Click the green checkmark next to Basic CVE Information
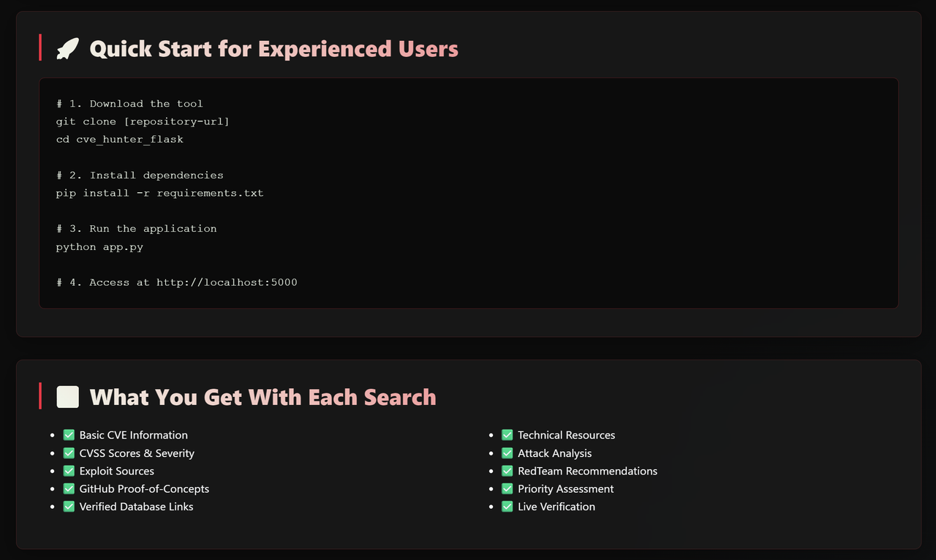 coord(69,435)
